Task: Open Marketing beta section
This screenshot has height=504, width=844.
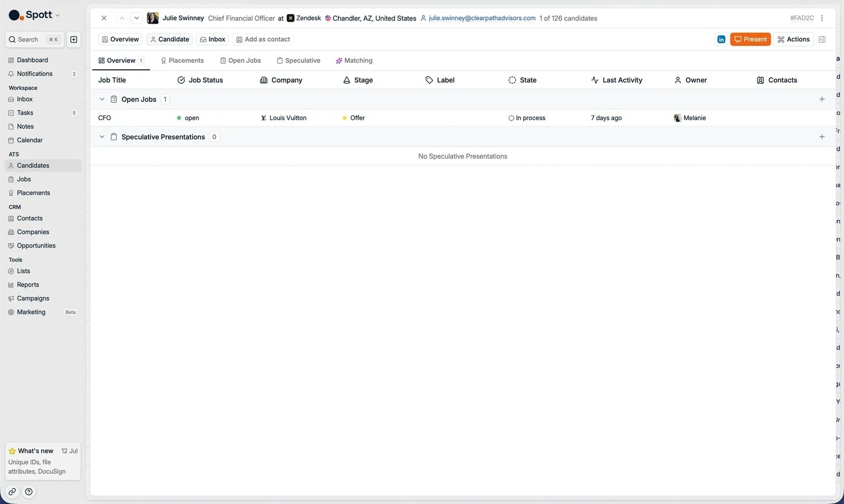Action: 43,312
